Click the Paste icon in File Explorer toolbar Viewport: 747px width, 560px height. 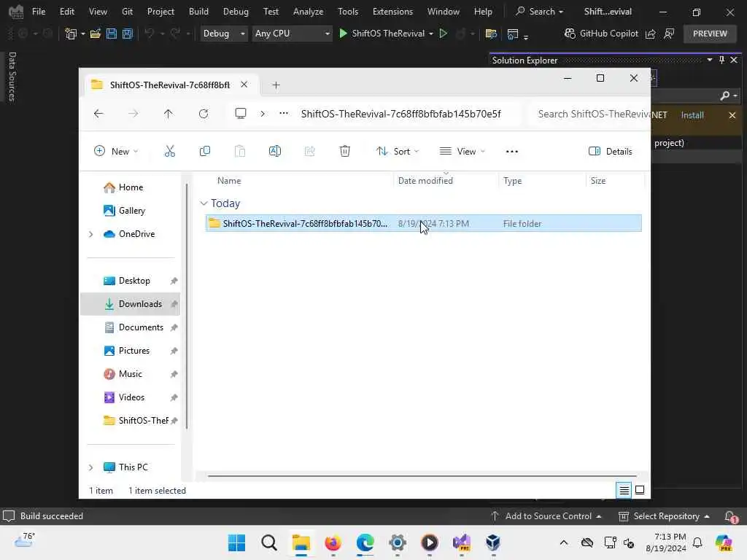click(240, 152)
